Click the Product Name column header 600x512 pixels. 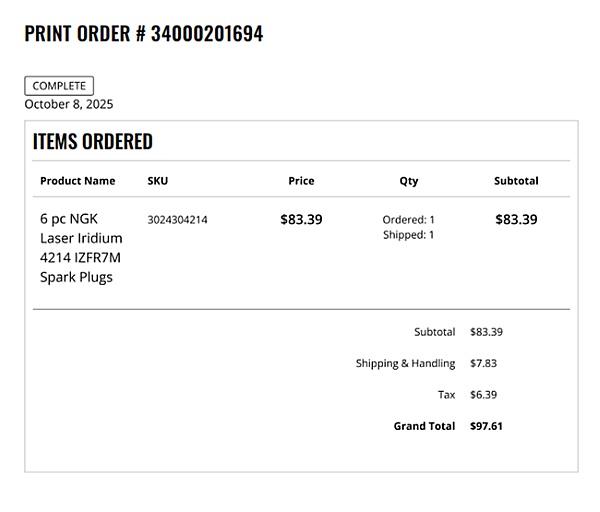click(78, 181)
